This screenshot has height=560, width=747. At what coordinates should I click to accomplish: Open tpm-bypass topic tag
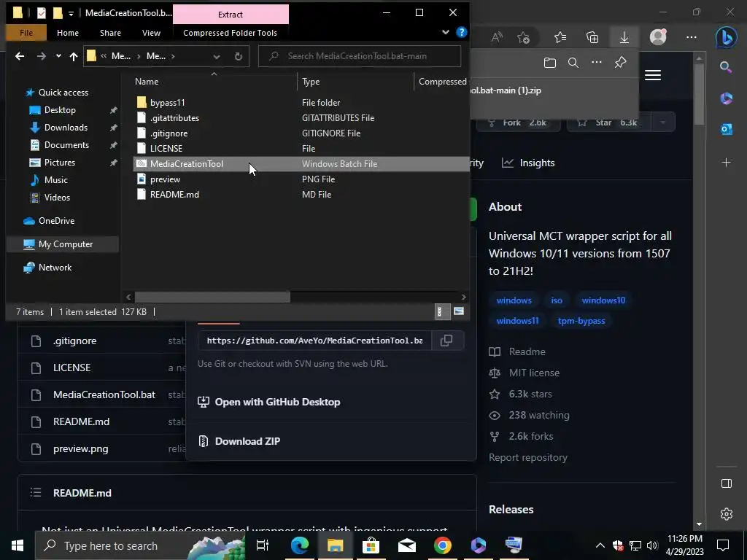point(581,321)
